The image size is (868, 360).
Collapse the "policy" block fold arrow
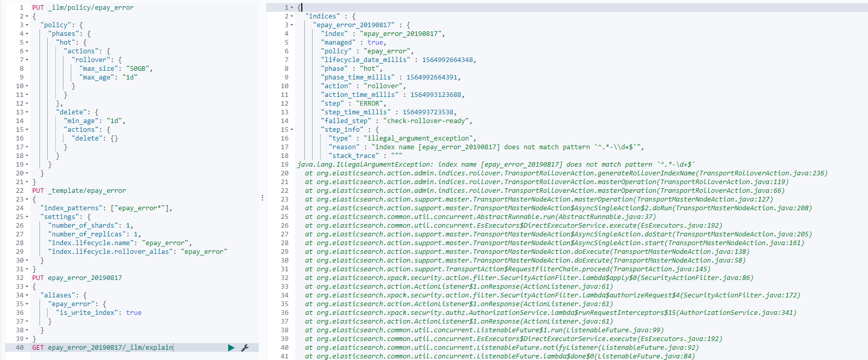pyautogui.click(x=27, y=25)
